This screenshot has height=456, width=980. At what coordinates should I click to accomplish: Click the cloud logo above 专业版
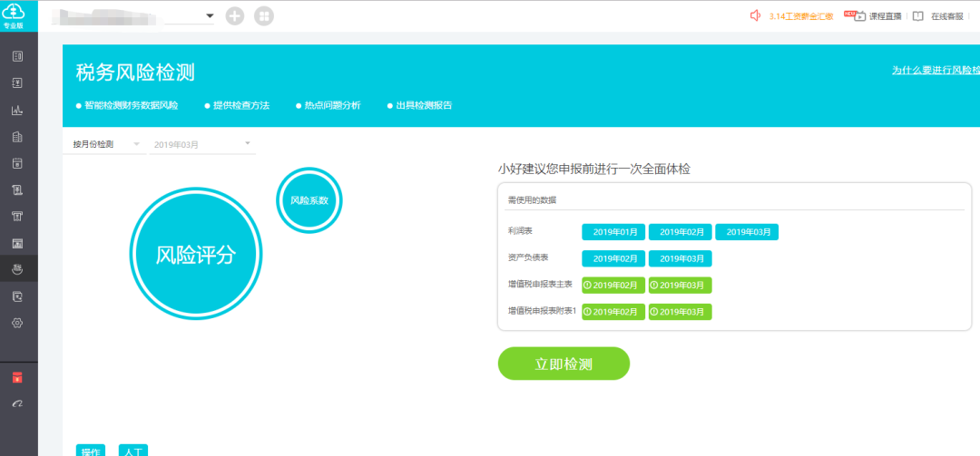click(x=18, y=13)
